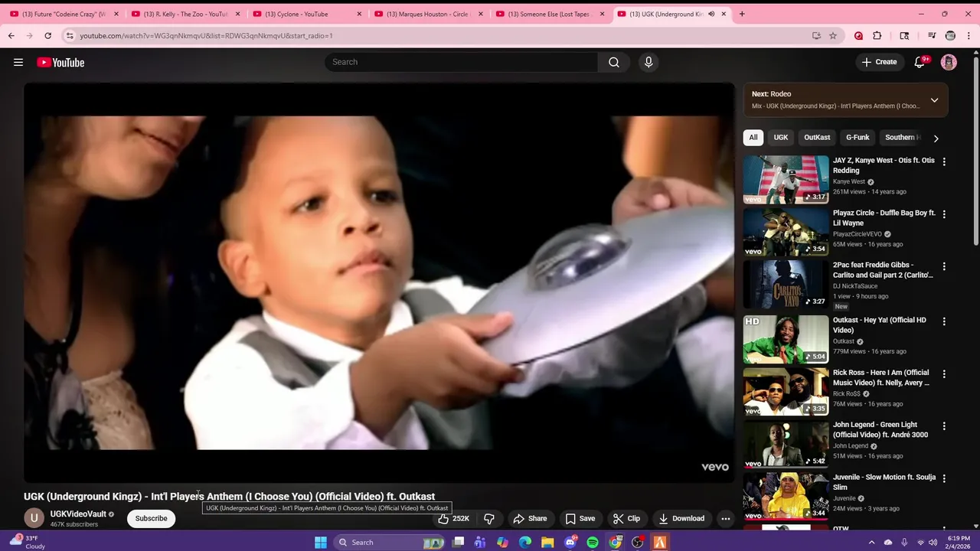This screenshot has height=551, width=980.
Task: Download the video
Action: point(681,519)
